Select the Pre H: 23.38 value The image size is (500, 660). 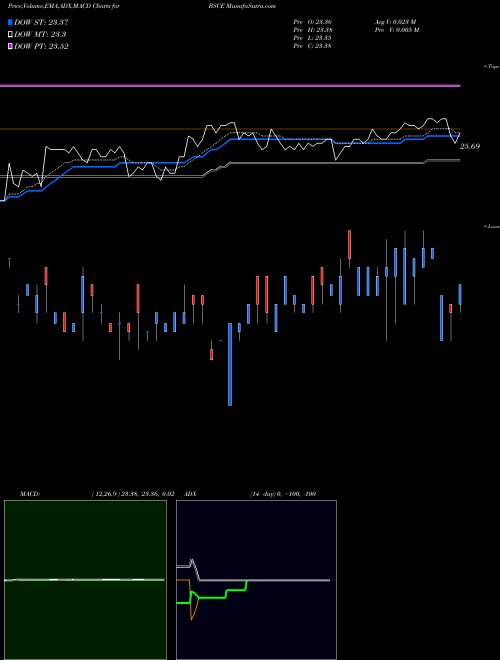pyautogui.click(x=313, y=30)
